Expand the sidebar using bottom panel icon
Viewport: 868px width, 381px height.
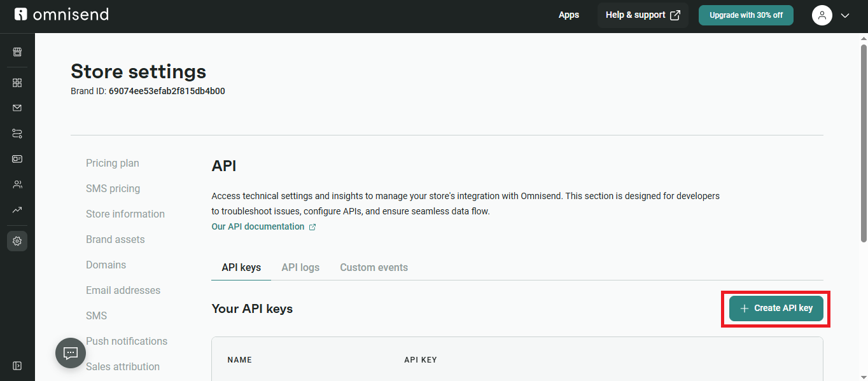pos(17,366)
